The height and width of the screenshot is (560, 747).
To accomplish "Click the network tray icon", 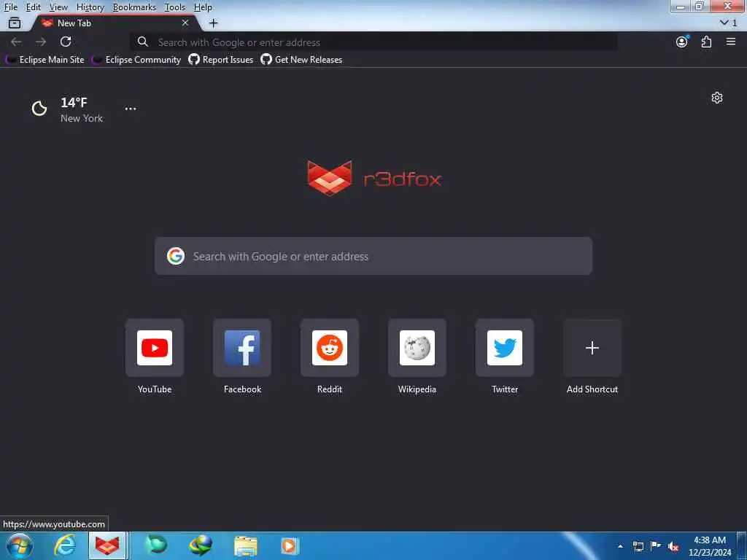I will [x=638, y=546].
